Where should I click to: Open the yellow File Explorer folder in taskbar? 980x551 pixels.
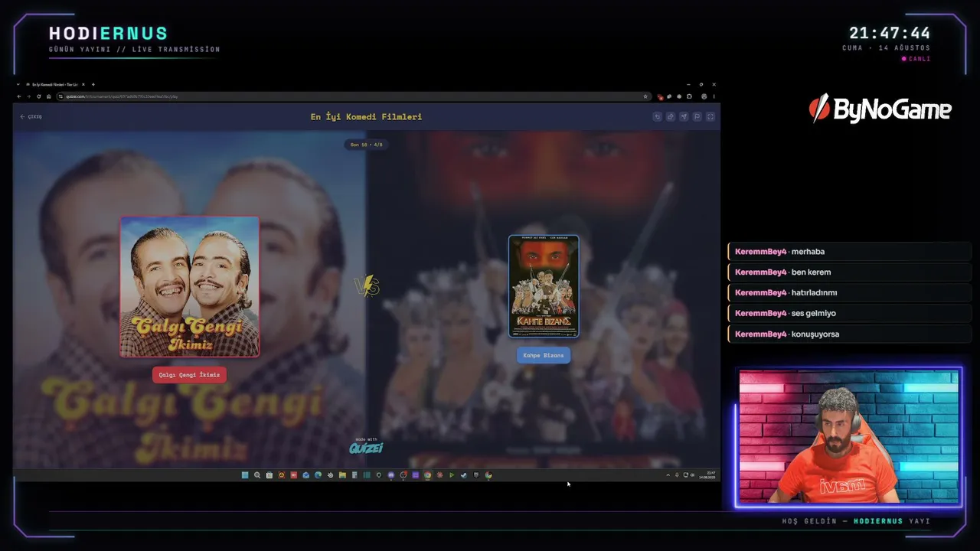pyautogui.click(x=342, y=475)
